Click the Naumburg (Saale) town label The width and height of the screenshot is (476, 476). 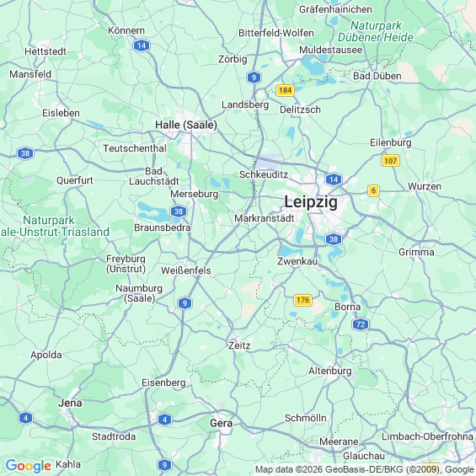point(139,293)
